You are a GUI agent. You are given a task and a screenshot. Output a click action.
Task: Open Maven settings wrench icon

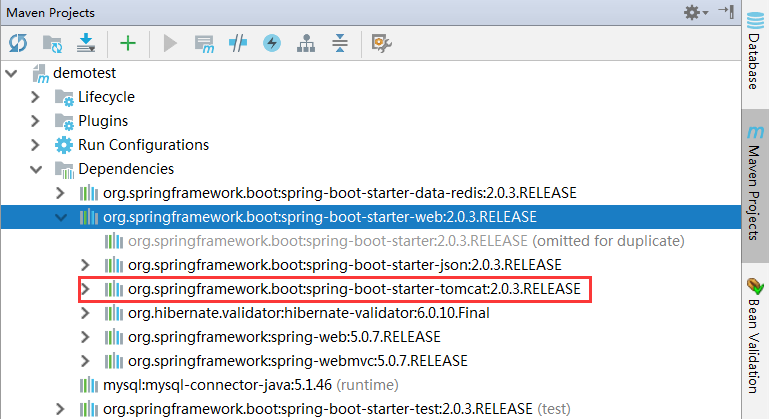click(381, 43)
